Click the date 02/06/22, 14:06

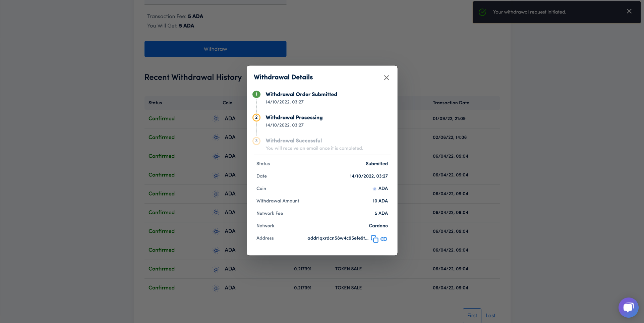(x=450, y=137)
